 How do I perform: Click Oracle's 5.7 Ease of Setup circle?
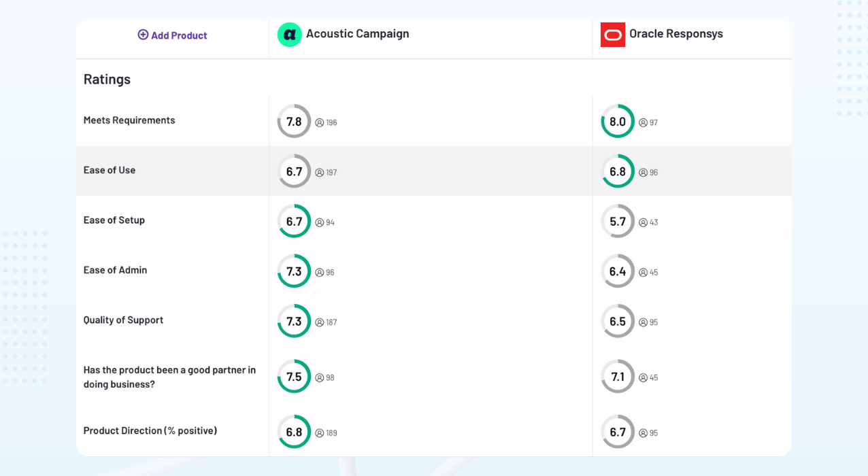(618, 222)
